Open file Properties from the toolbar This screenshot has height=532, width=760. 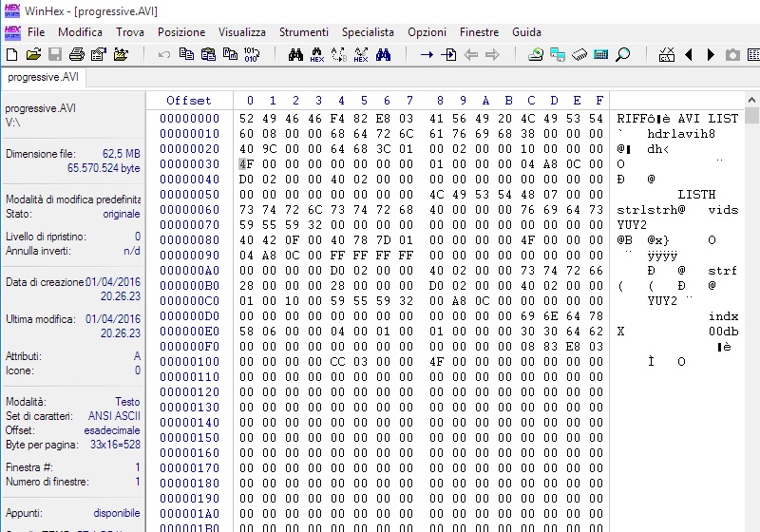click(x=99, y=54)
